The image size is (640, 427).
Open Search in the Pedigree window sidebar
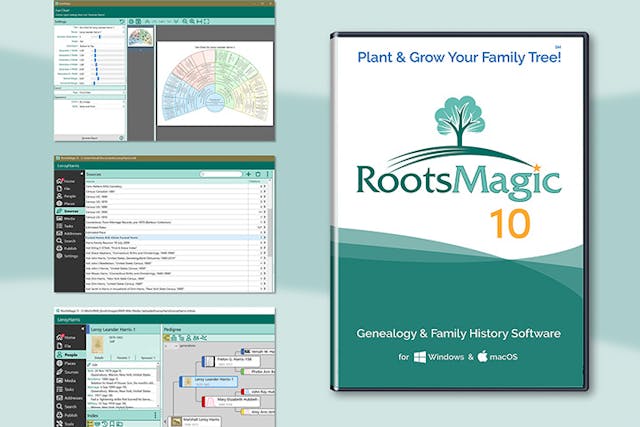[67, 407]
